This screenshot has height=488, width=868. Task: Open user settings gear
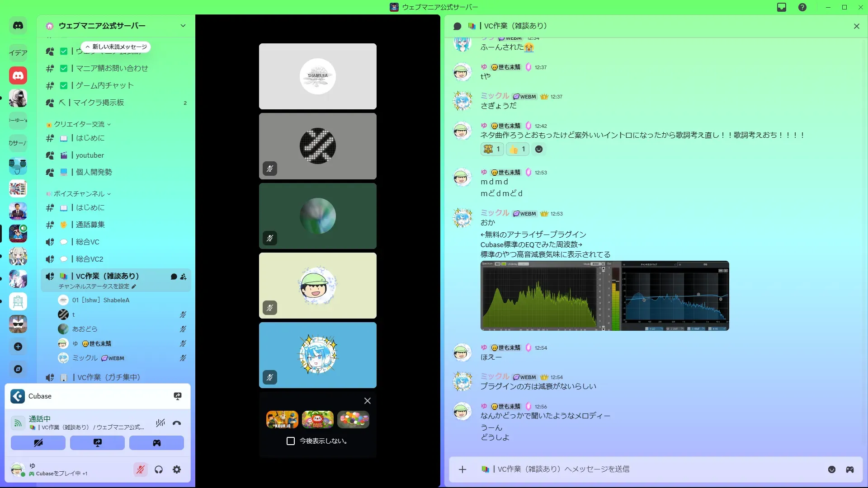pyautogui.click(x=177, y=470)
